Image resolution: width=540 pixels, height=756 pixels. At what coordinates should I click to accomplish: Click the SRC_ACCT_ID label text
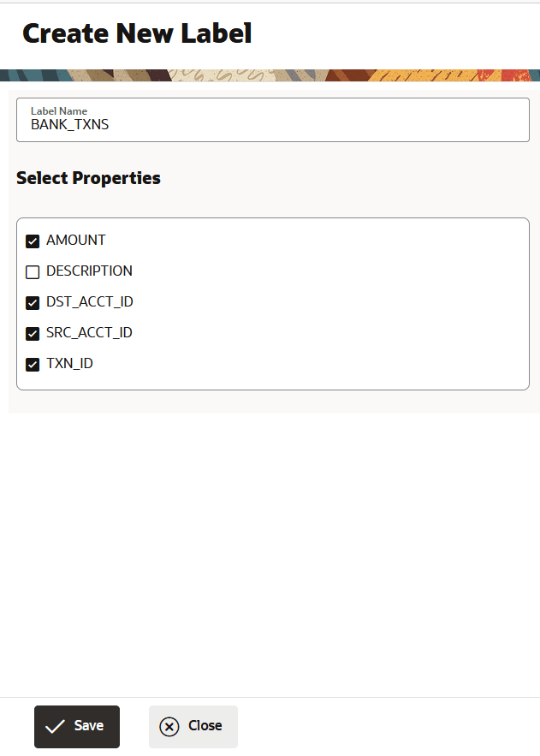pyautogui.click(x=89, y=333)
